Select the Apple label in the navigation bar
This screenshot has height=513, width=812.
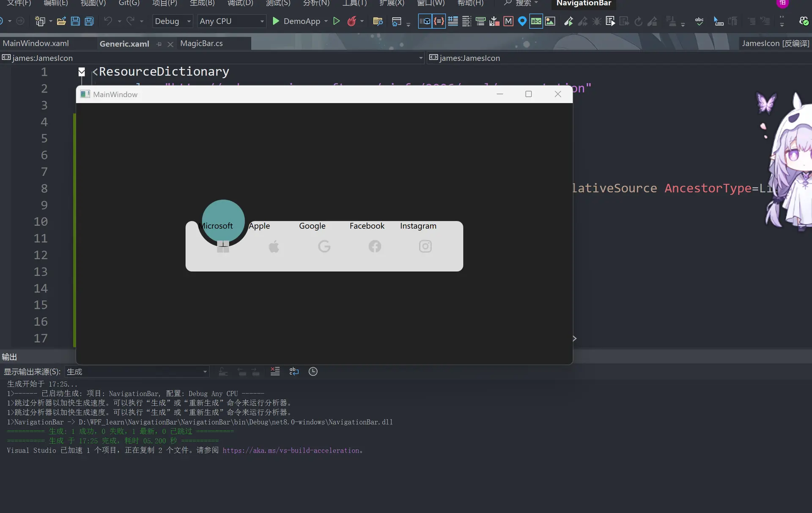pyautogui.click(x=259, y=226)
